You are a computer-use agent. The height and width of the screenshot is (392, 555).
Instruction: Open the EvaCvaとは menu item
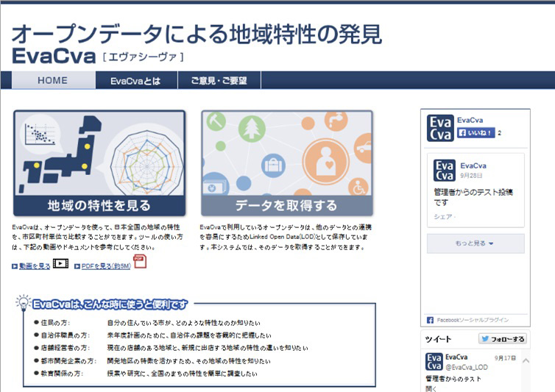[135, 80]
